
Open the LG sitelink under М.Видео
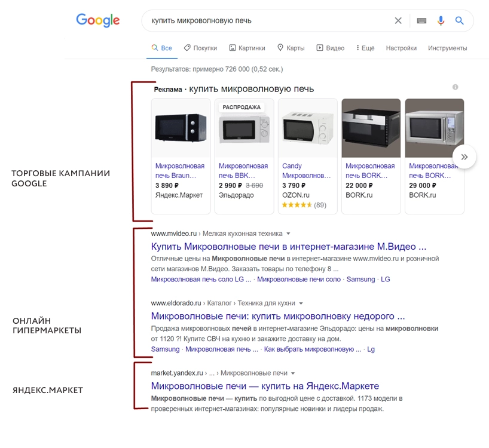click(385, 279)
